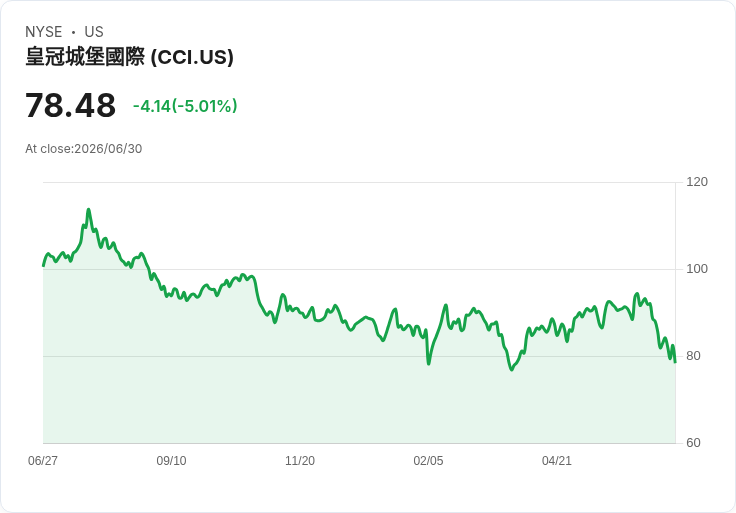Click the 02/05 date label on x-axis

[428, 461]
